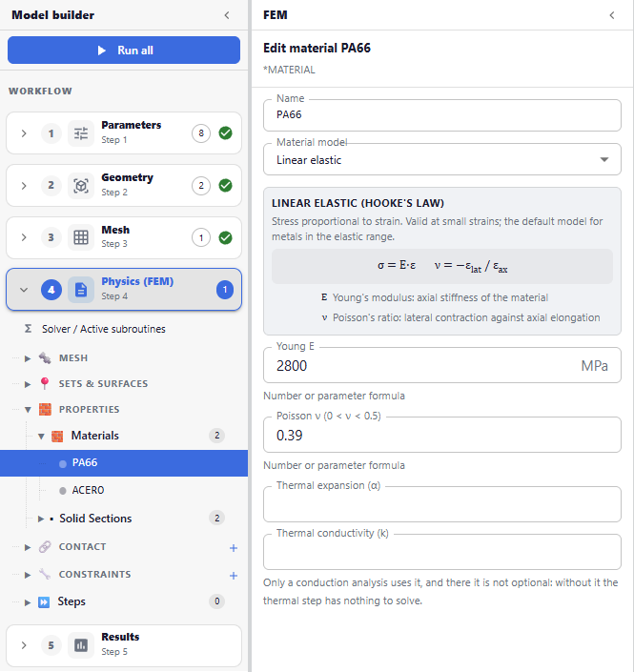The width and height of the screenshot is (634, 672).
Task: Click the Geometry count badge 2
Action: pyautogui.click(x=201, y=186)
